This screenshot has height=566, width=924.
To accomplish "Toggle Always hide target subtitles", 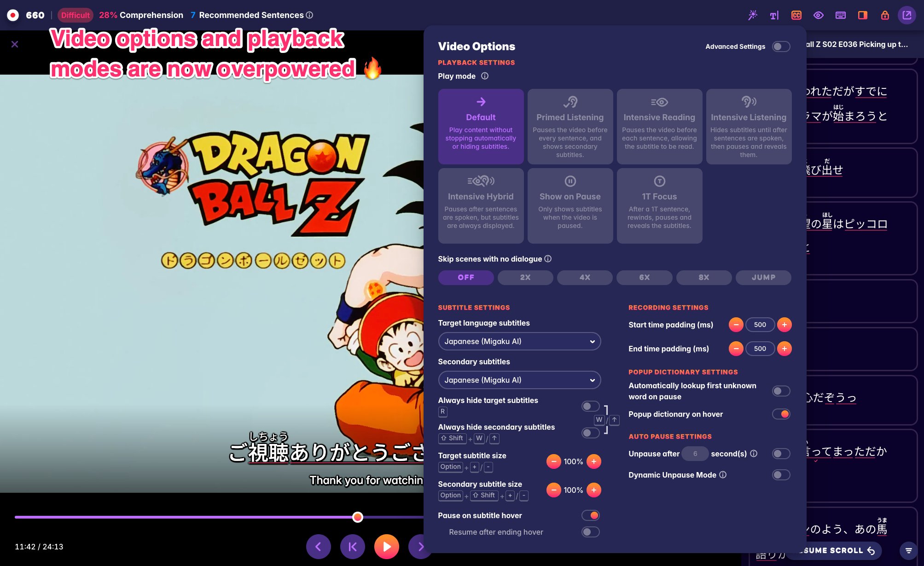I will click(591, 406).
